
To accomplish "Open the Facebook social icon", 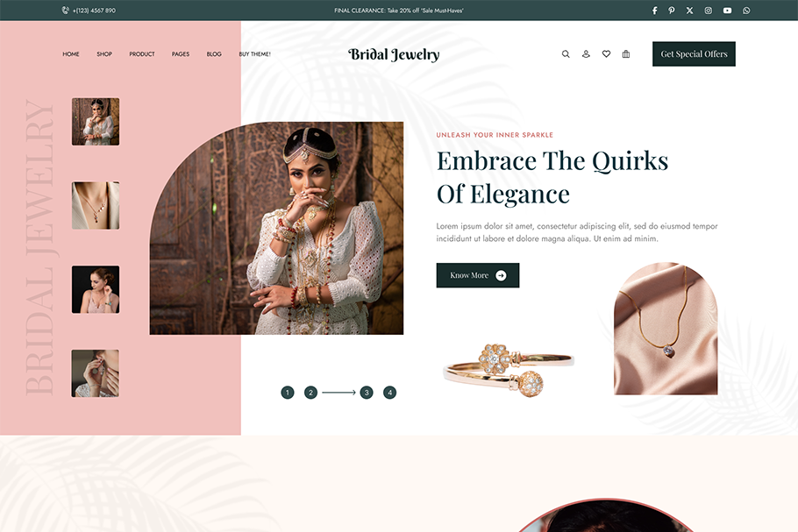I will click(654, 11).
